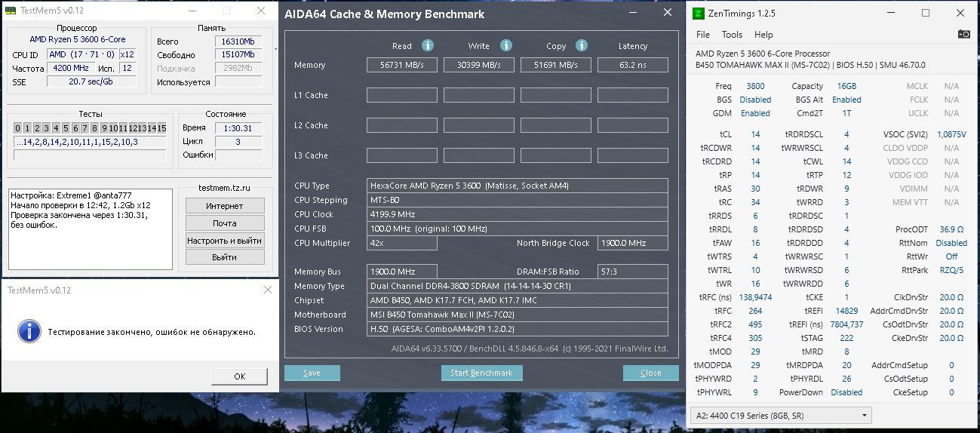Click OK in the TestMem5 finished dialog
Viewport: 980px width, 433px height.
[x=239, y=376]
